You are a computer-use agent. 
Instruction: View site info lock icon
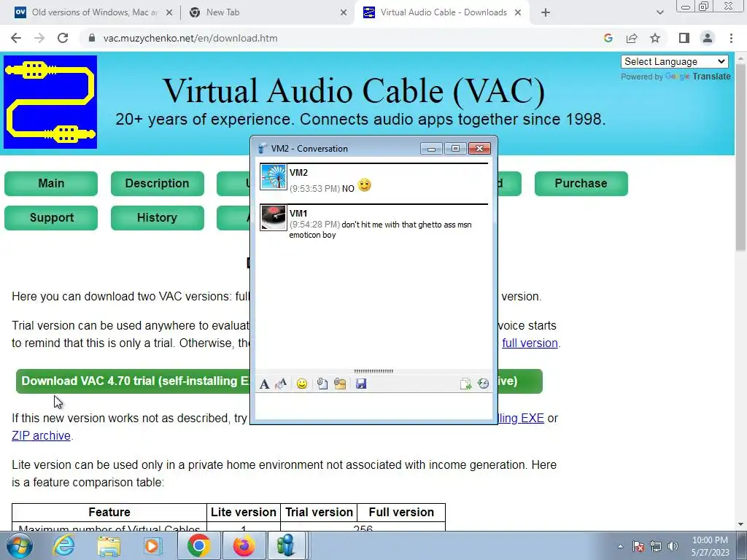(91, 38)
